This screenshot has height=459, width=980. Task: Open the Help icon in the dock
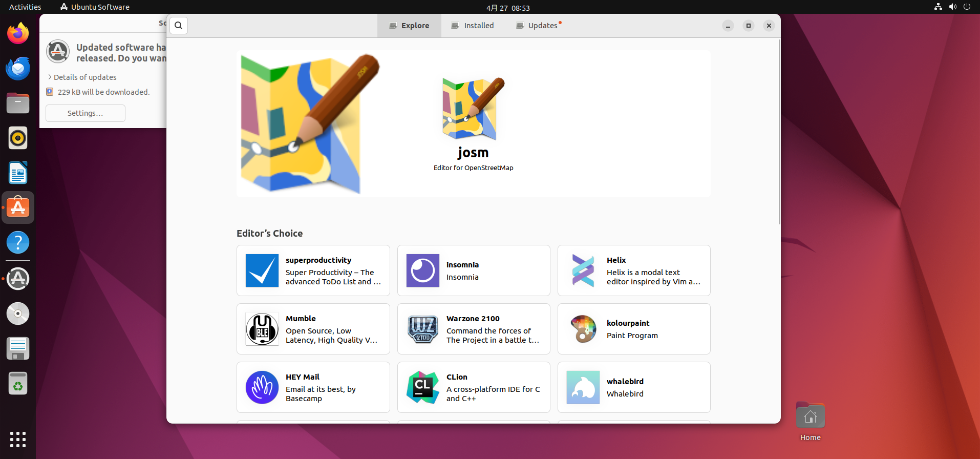click(x=18, y=242)
